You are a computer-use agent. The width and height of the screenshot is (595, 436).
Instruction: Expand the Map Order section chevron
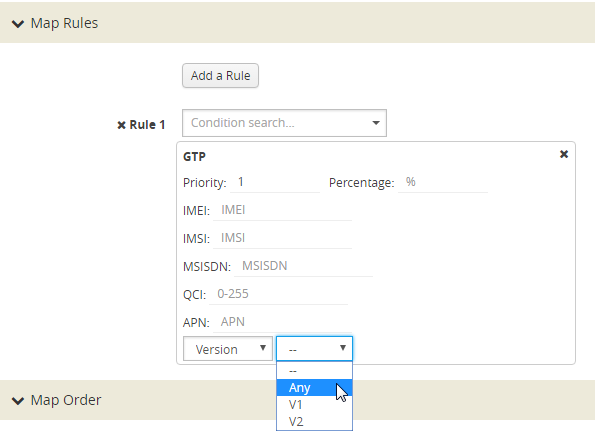(18, 401)
